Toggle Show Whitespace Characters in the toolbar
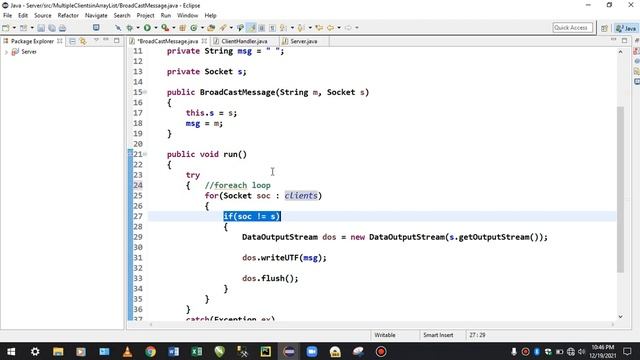640x360 pixels. point(272,28)
